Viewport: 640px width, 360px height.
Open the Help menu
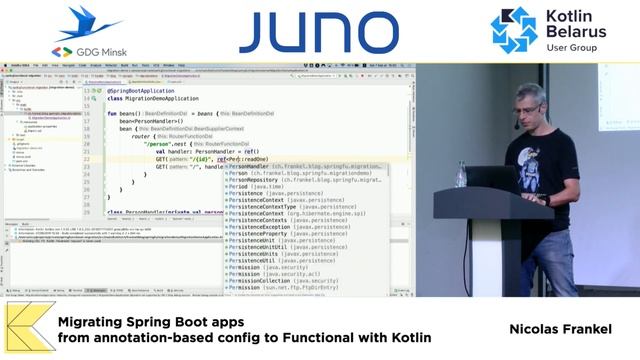[181, 65]
